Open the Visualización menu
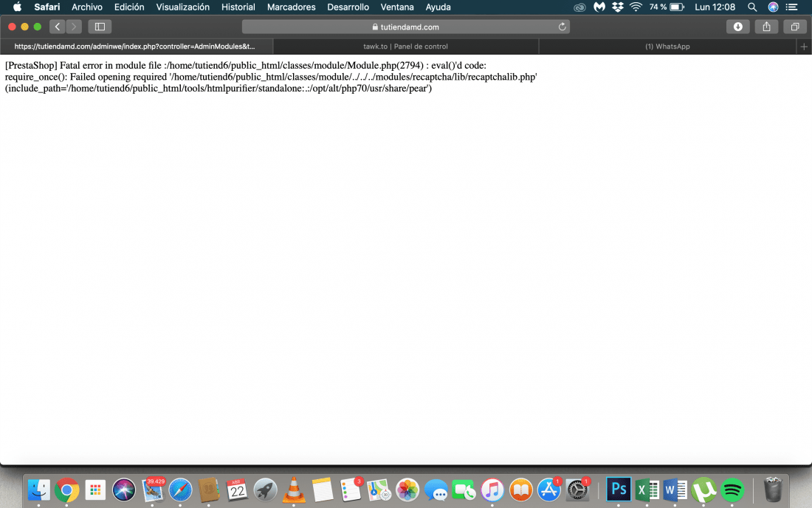This screenshot has height=508, width=812. coord(183,7)
